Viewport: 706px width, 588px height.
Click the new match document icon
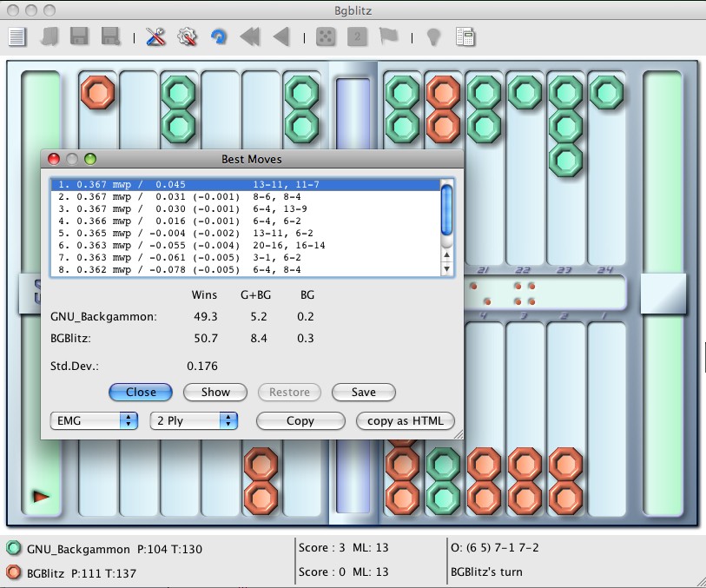pyautogui.click(x=17, y=36)
